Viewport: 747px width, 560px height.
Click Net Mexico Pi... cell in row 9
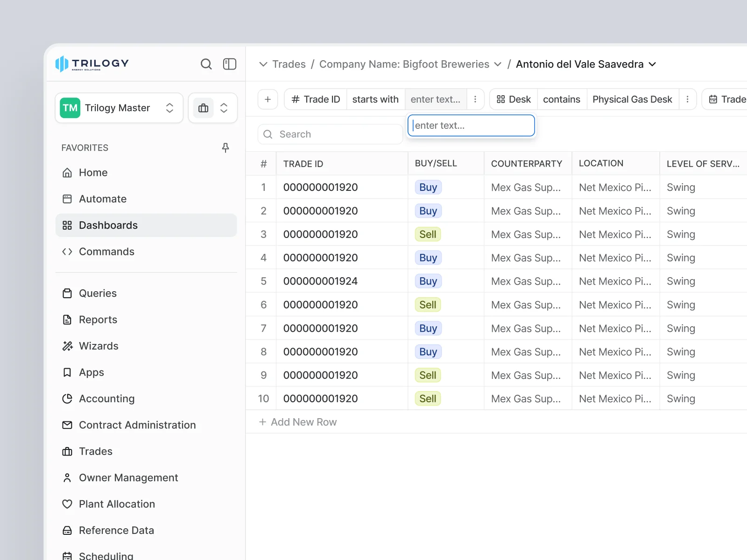coord(615,375)
